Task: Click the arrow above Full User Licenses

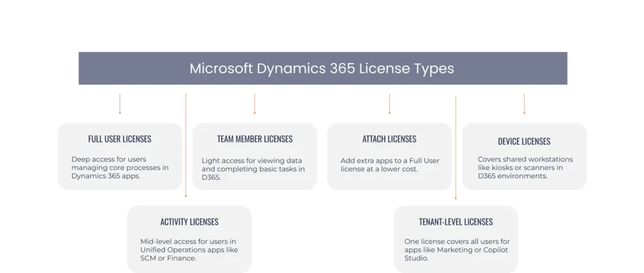Action: [x=119, y=104]
